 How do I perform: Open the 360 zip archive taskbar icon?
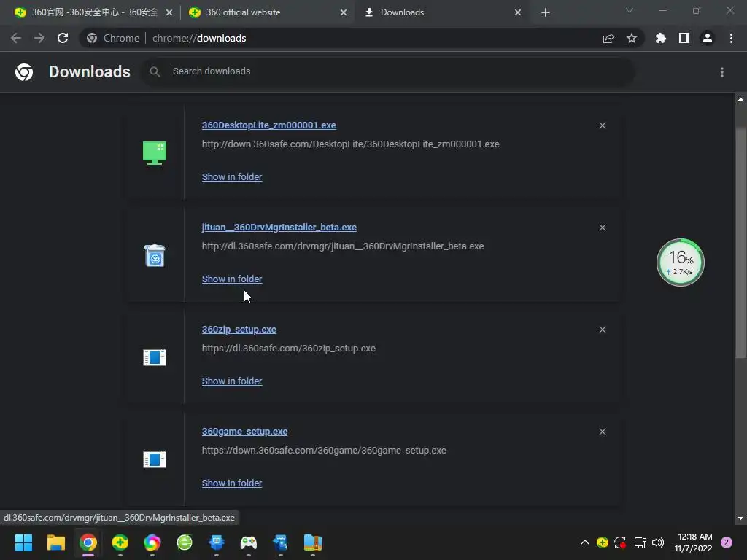pyautogui.click(x=312, y=542)
